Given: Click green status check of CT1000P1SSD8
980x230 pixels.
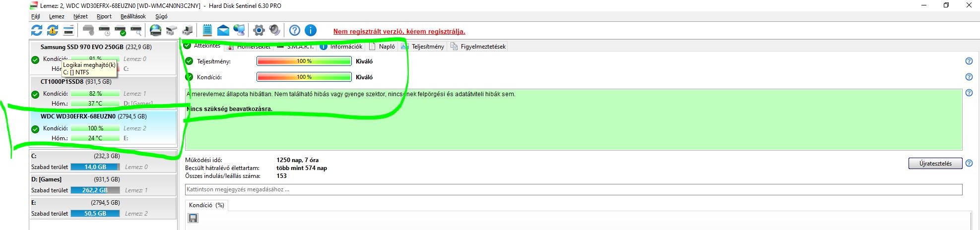Looking at the screenshot, I should point(35,94).
